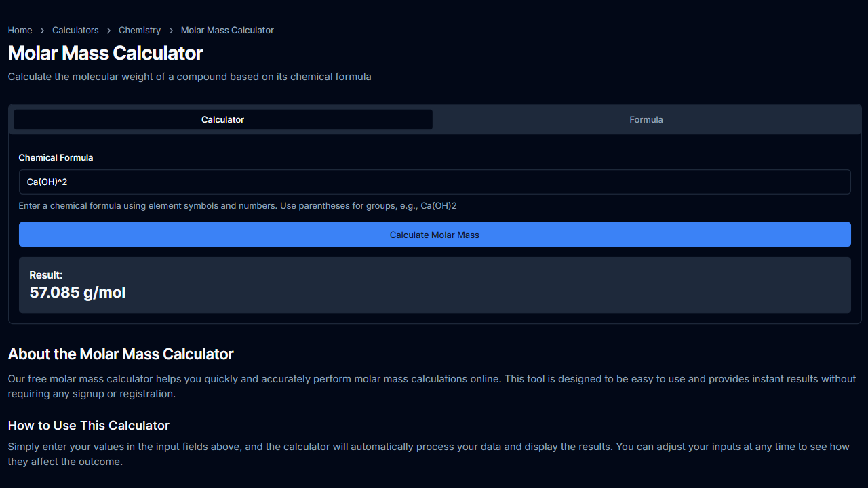This screenshot has width=868, height=488.
Task: Click the subtitle about calculating molecular weight
Action: (189, 77)
